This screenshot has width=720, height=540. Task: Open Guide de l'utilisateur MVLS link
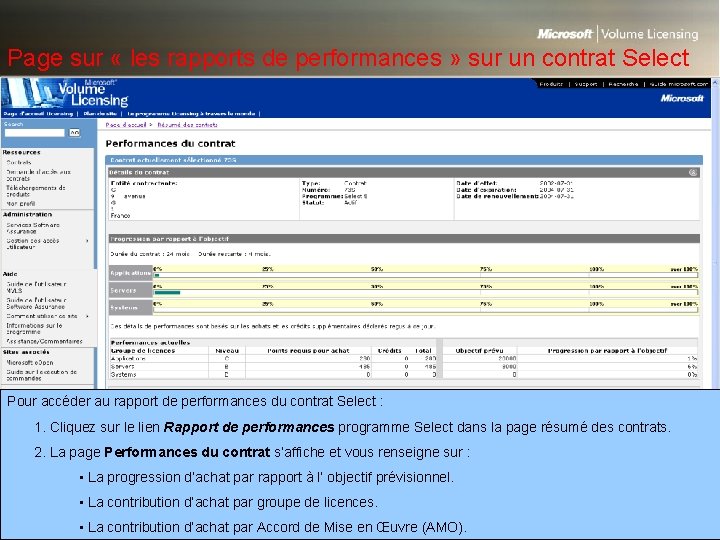tap(36, 287)
